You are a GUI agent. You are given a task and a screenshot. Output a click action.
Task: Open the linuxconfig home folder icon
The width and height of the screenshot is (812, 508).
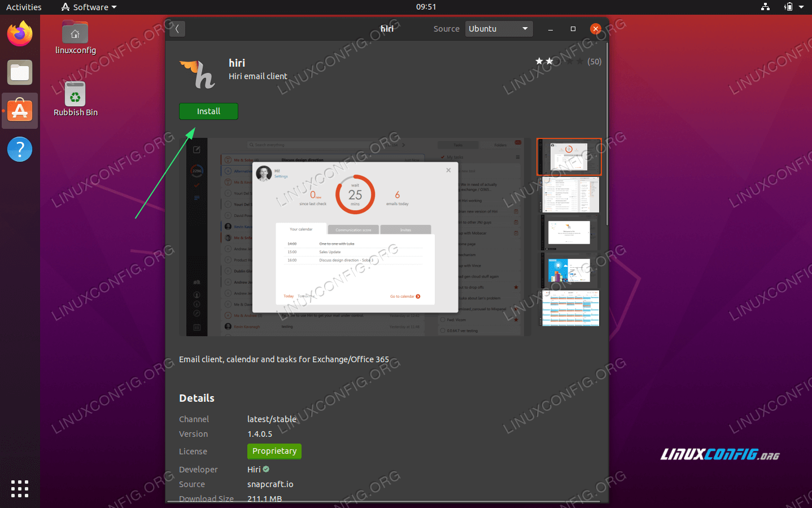(x=75, y=34)
